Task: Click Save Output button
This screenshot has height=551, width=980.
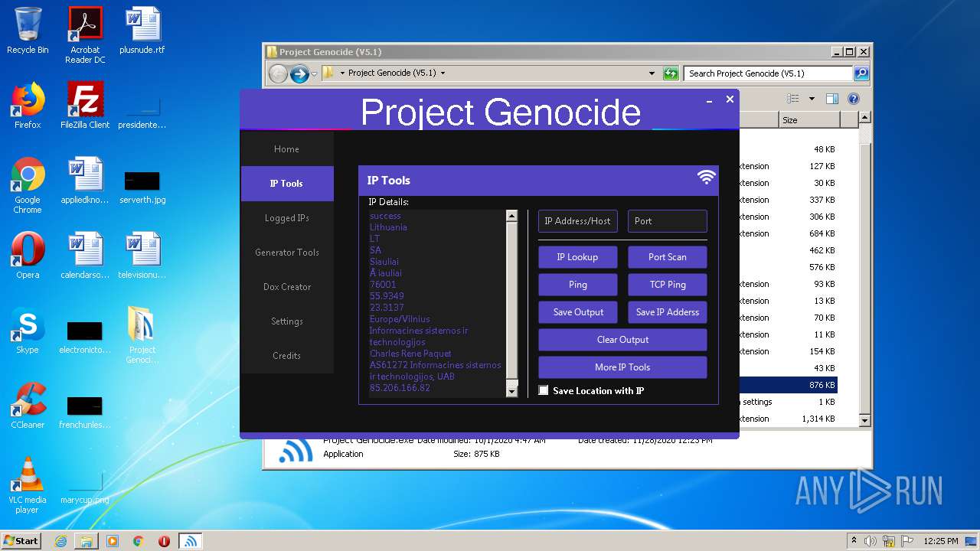Action: (578, 312)
